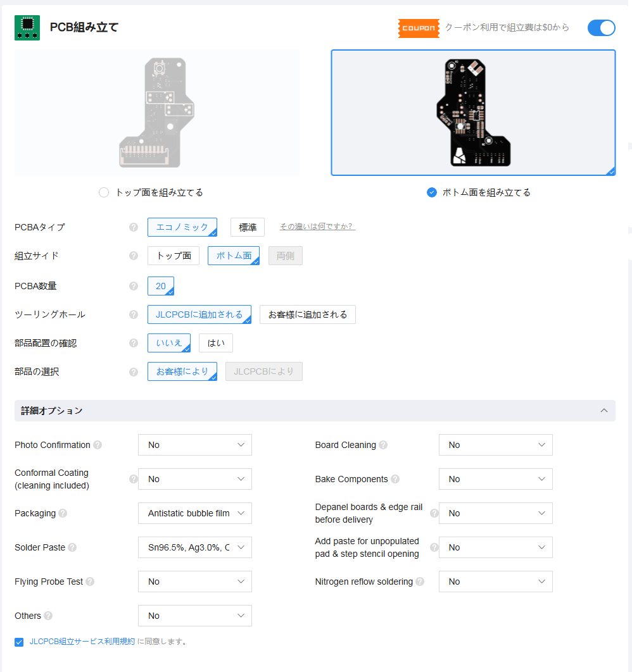Select はい for parts placement confirmation
Screen dimensions: 632x672
(x=216, y=343)
